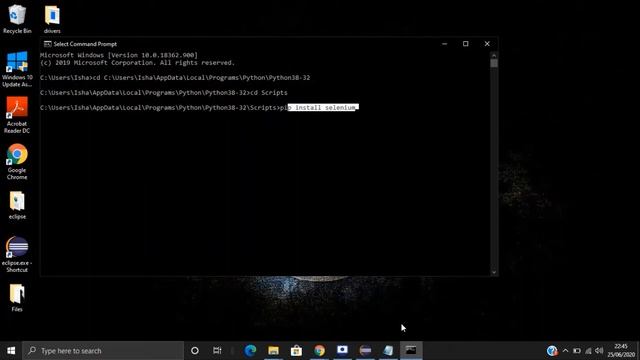Screen dimensions: 640x360
Task: Select Windows 10 Update Assistant shortcut
Action: point(17,69)
